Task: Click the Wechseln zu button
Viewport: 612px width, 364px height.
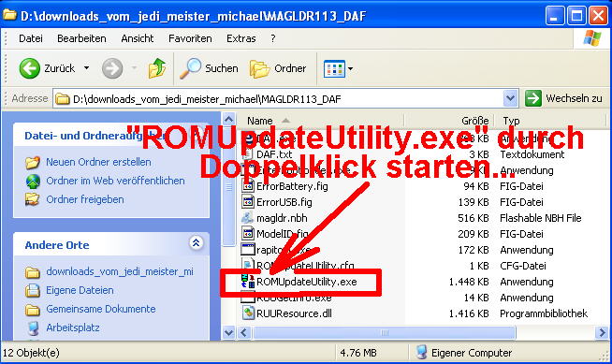Action: pyautogui.click(x=564, y=98)
